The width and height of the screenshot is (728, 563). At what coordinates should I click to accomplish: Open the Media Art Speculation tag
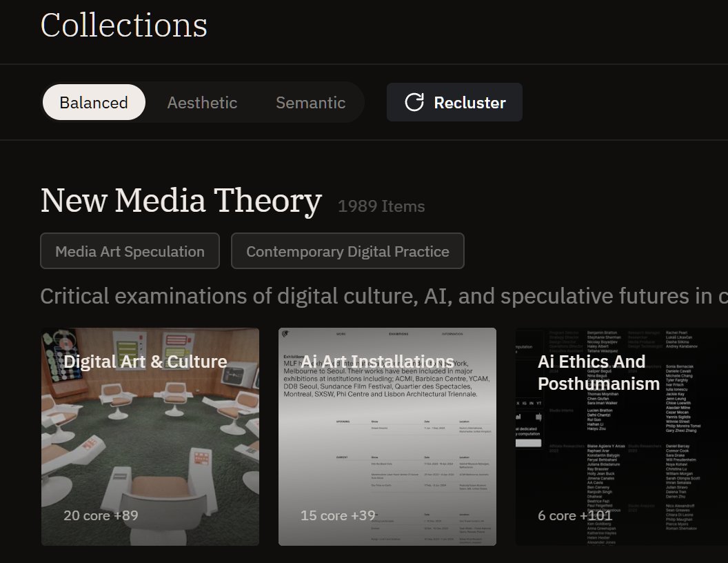(130, 251)
